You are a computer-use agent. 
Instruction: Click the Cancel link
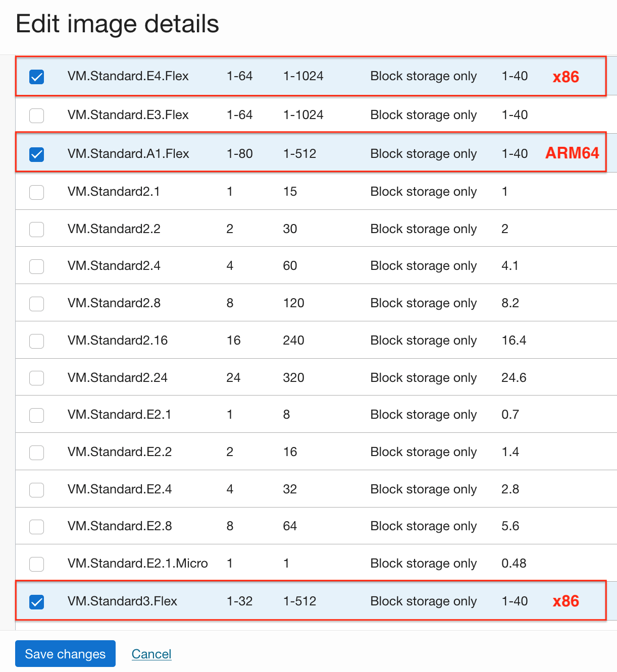(x=151, y=654)
